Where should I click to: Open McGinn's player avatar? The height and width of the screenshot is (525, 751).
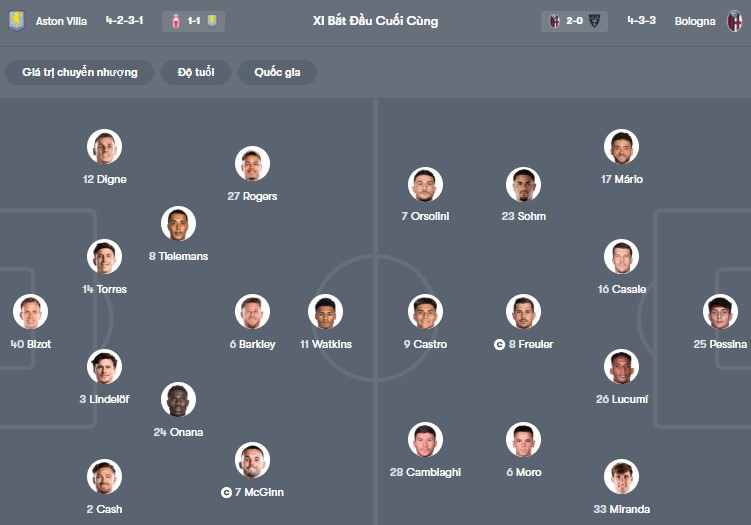point(253,460)
